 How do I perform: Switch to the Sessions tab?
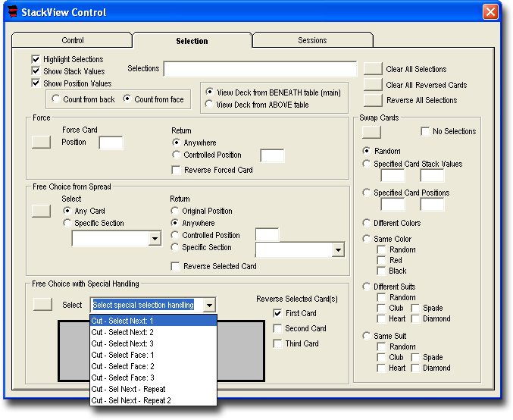pyautogui.click(x=312, y=40)
